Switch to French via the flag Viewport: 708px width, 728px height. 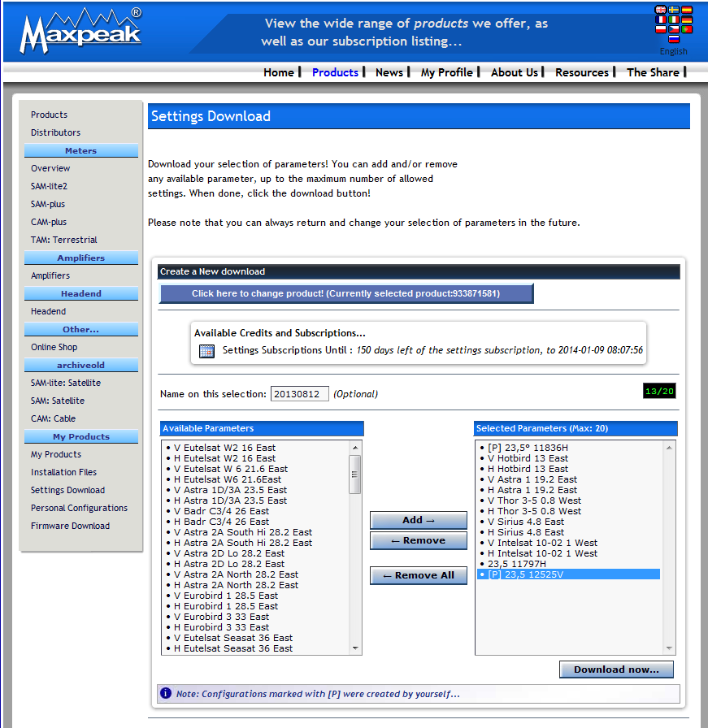(660, 19)
